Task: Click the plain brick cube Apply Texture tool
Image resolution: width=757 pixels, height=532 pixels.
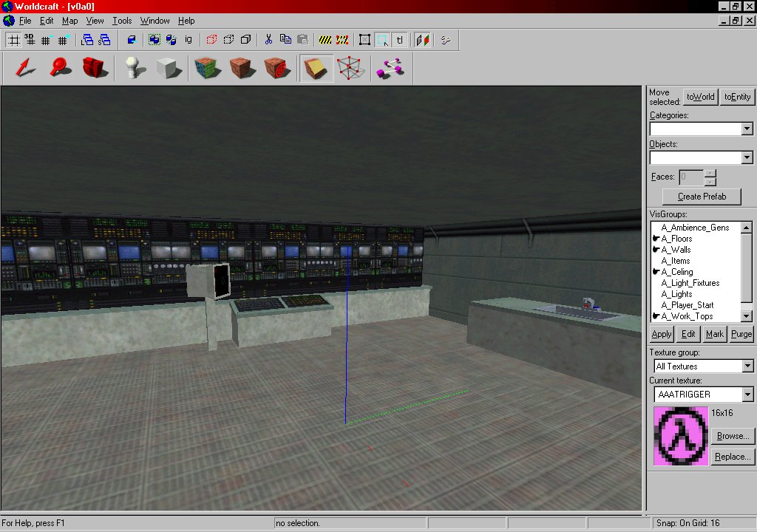Action: click(242, 68)
